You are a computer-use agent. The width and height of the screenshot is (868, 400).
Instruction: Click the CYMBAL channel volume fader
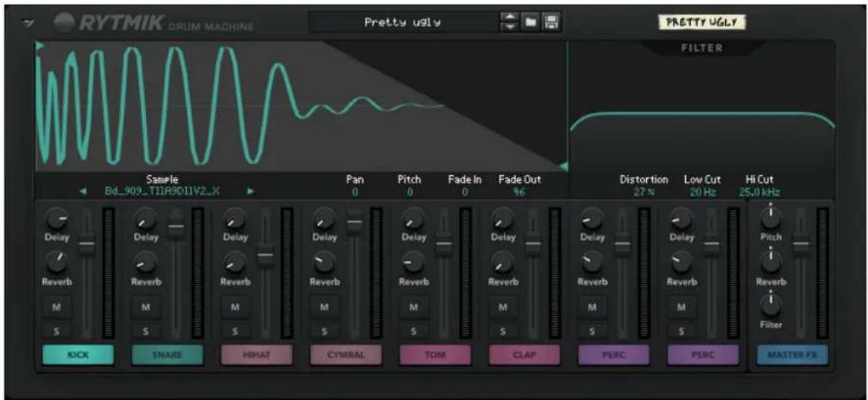point(354,222)
